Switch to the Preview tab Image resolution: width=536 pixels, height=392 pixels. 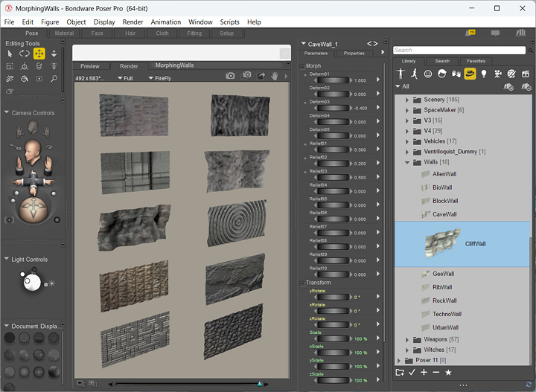[x=90, y=66]
